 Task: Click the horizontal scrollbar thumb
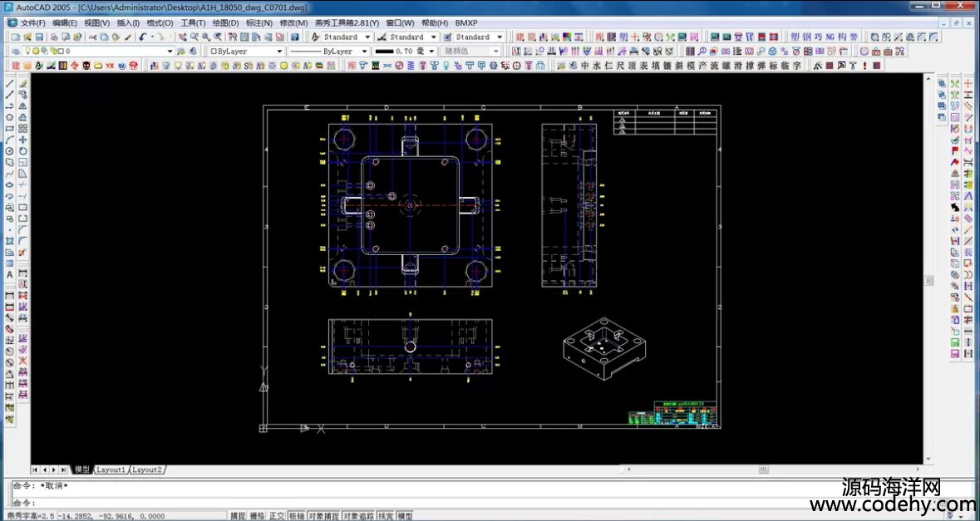(x=764, y=469)
